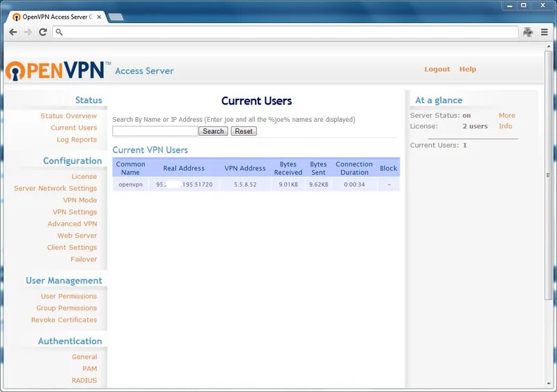Viewport: 557px width, 392px height.
Task: Click the 0:00:34 connection duration value
Action: (354, 185)
